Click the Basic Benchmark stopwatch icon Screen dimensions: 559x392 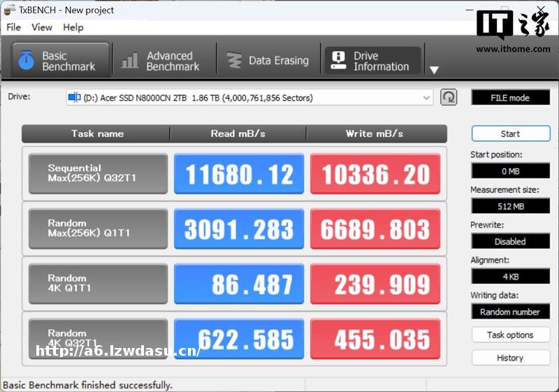tap(27, 60)
